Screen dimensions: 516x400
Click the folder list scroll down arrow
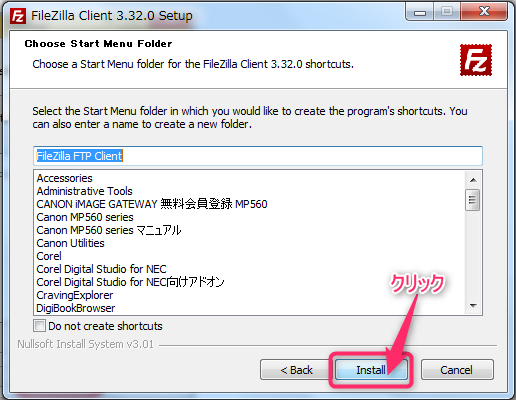pyautogui.click(x=473, y=306)
